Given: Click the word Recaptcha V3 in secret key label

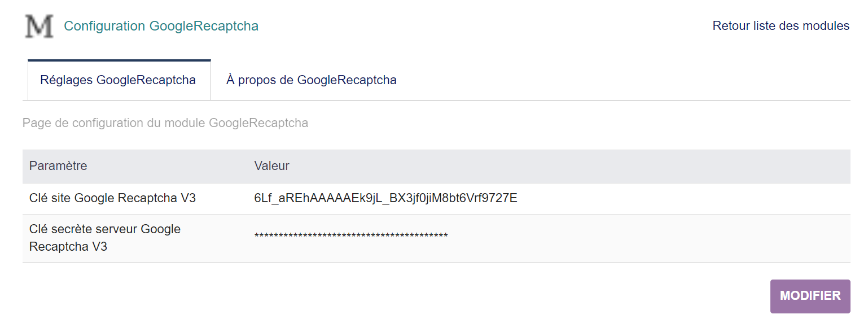Looking at the screenshot, I should 68,247.
